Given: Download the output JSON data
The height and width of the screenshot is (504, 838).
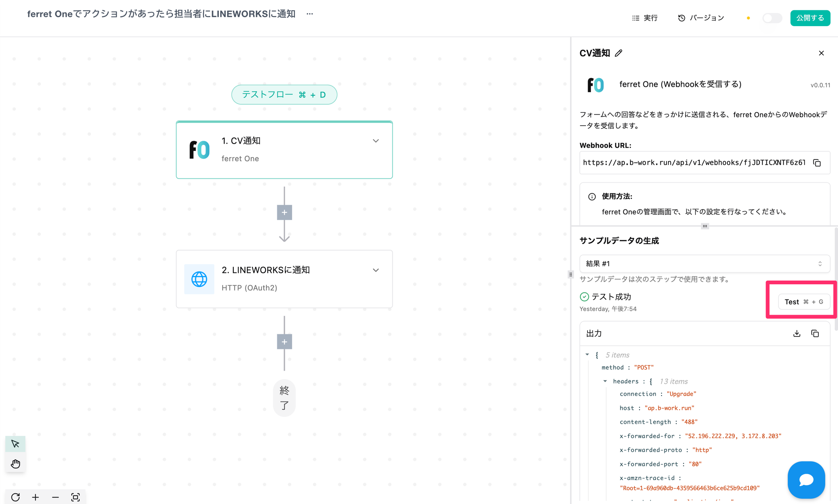Looking at the screenshot, I should click(x=797, y=333).
